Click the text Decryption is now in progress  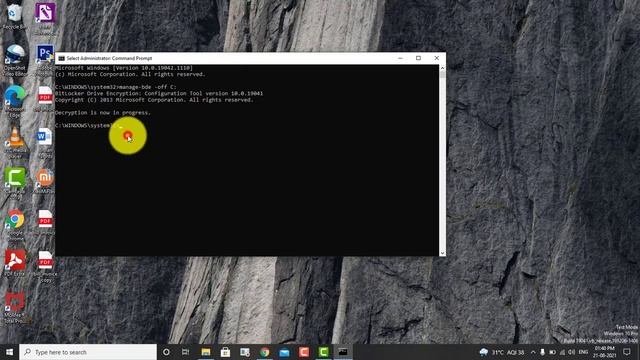pyautogui.click(x=103, y=113)
